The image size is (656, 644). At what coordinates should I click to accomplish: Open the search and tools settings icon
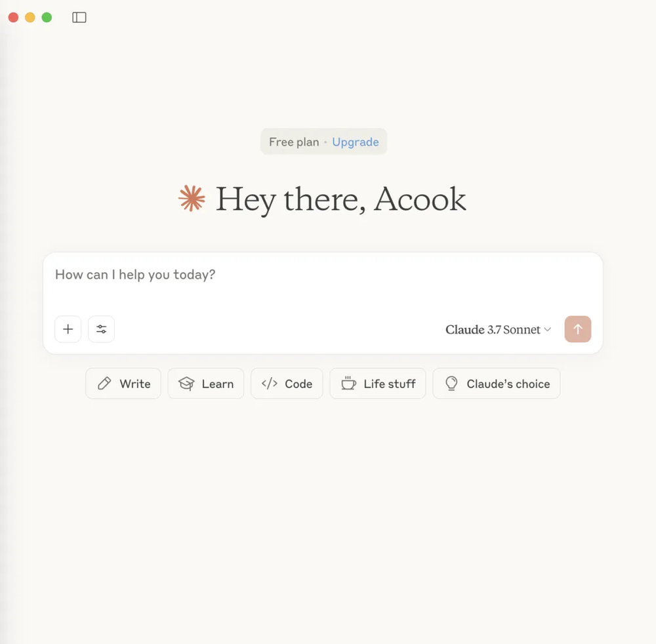pyautogui.click(x=101, y=329)
